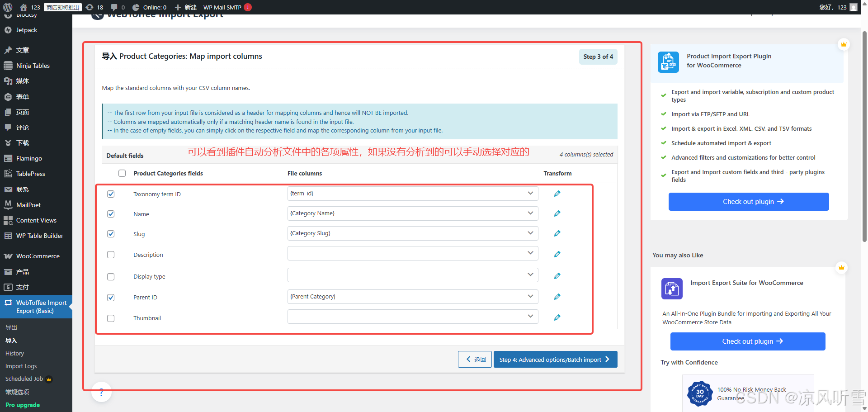Open the {Category Slug} file column dropdown
Viewport: 868px width, 412px height.
(413, 233)
